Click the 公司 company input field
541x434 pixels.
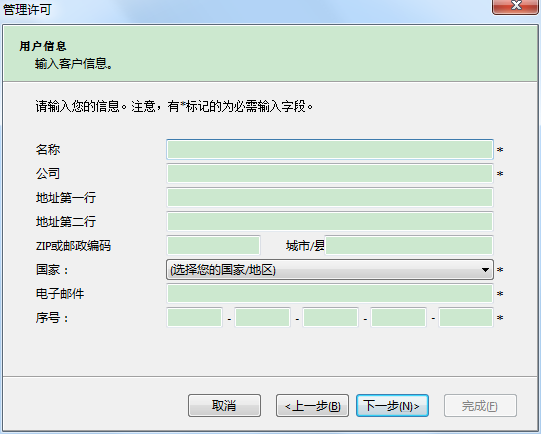[330, 174]
